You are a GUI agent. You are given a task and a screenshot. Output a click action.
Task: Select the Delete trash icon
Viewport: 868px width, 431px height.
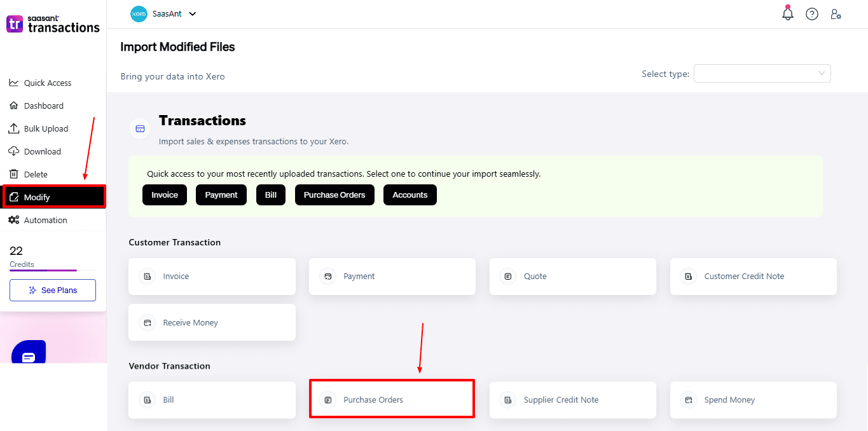(x=13, y=174)
